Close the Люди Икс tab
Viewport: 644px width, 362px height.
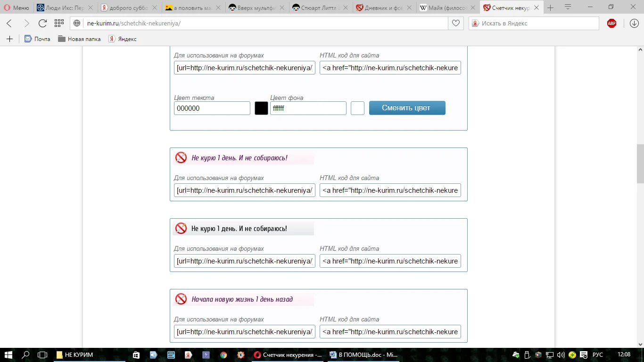click(x=90, y=8)
